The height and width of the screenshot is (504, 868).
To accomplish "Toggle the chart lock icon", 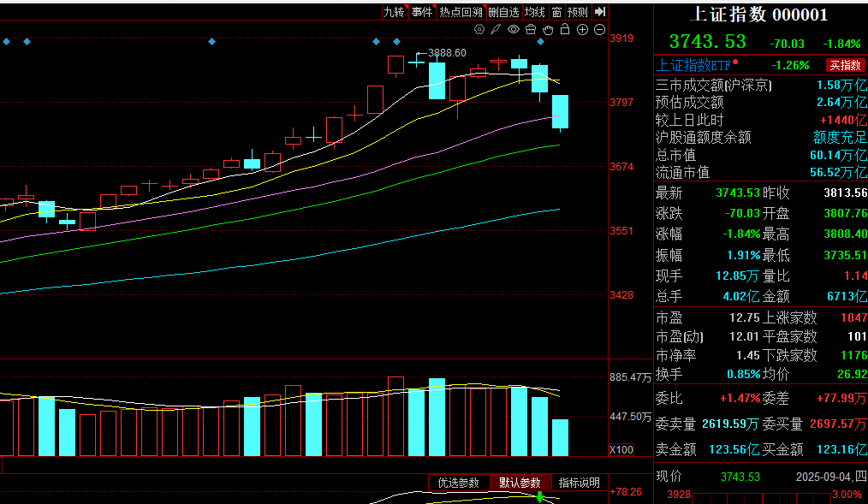I will click(x=565, y=29).
